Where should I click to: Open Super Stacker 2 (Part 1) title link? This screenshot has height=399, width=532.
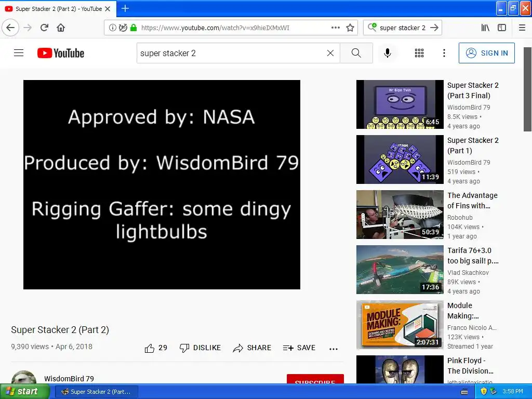473,145
